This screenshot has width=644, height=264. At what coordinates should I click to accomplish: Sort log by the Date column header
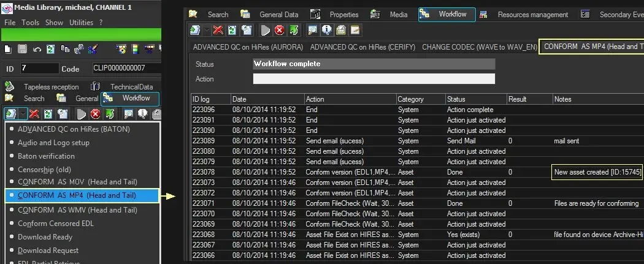[267, 99]
